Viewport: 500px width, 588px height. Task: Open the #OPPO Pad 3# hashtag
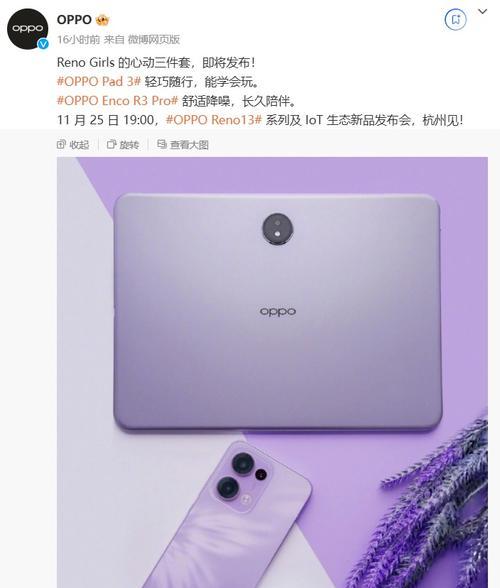[99, 81]
